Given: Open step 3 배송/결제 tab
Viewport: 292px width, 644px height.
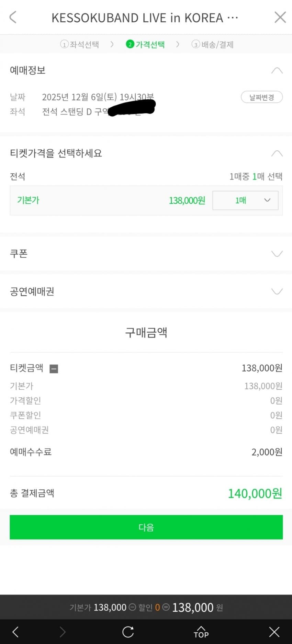Looking at the screenshot, I should (x=213, y=44).
